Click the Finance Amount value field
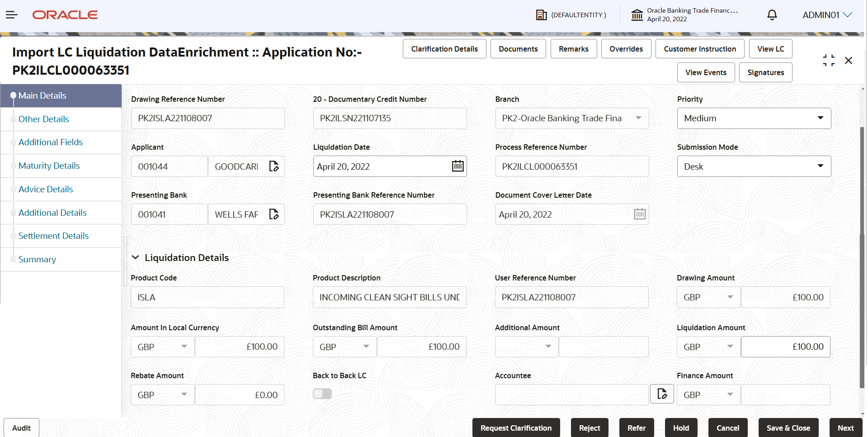868x437 pixels. pyautogui.click(x=786, y=395)
